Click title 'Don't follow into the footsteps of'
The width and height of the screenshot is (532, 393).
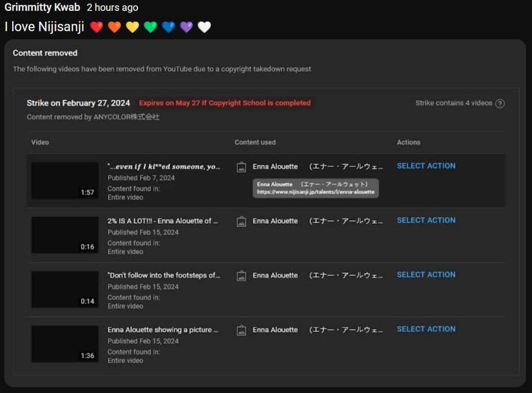(x=164, y=275)
